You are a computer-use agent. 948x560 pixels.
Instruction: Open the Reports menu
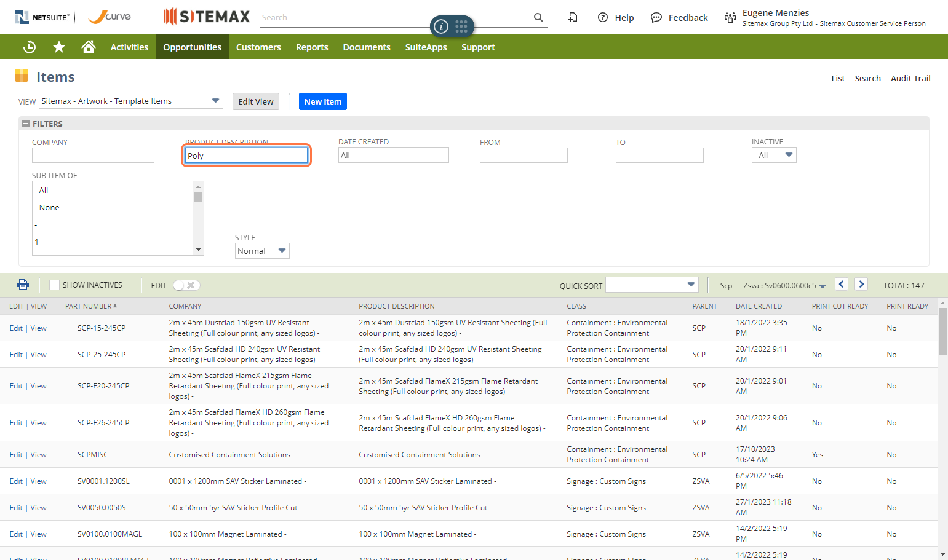point(312,47)
